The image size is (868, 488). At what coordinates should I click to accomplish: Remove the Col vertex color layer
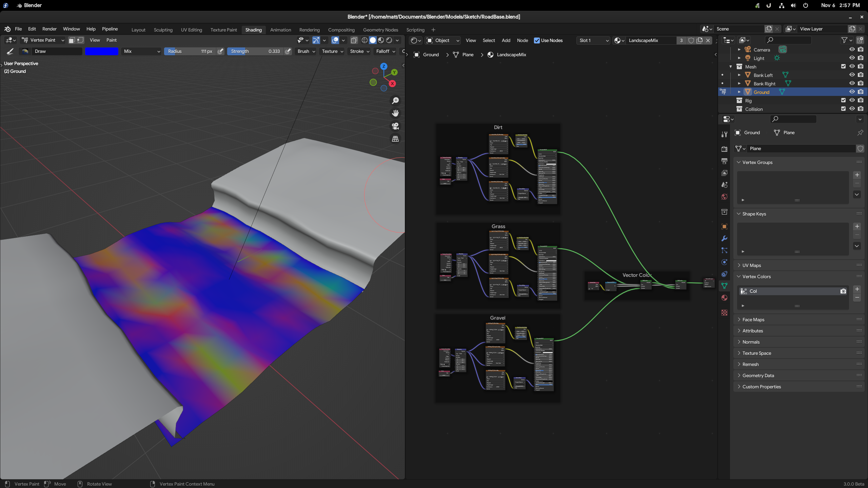point(857,298)
